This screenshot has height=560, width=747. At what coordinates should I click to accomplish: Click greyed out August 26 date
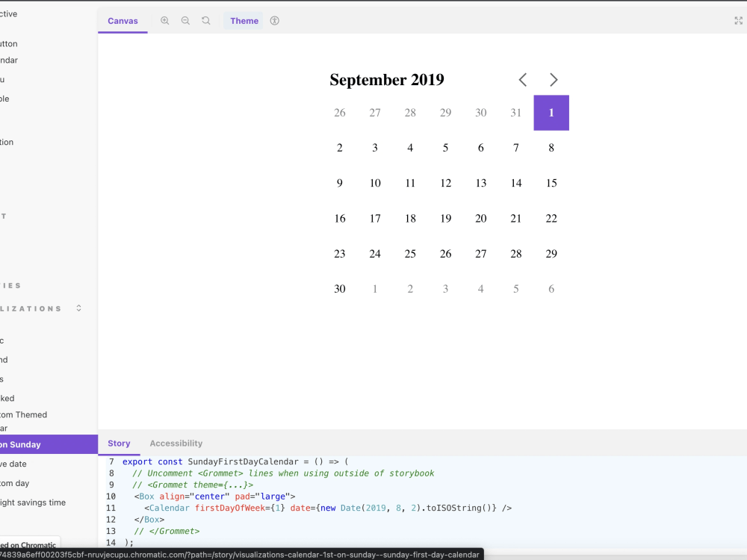click(340, 113)
